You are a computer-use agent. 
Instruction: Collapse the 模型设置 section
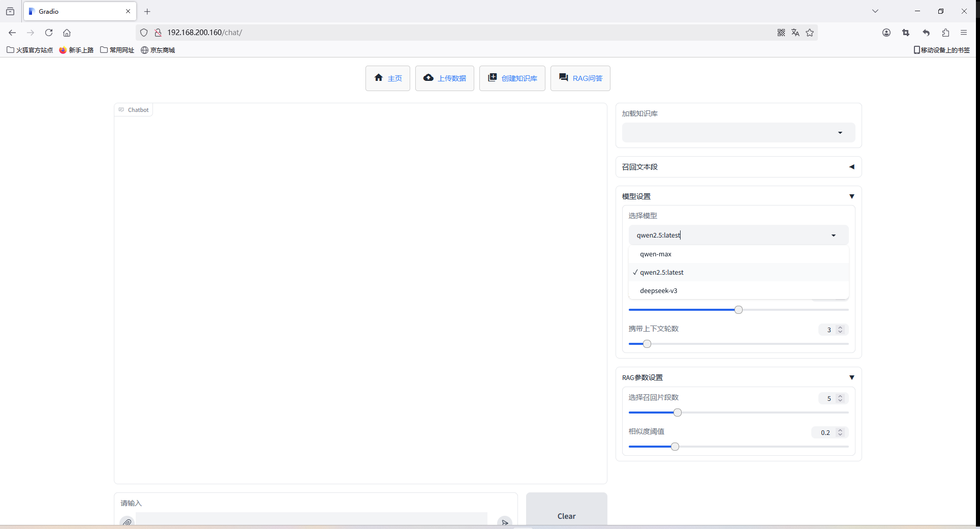[x=738, y=196]
